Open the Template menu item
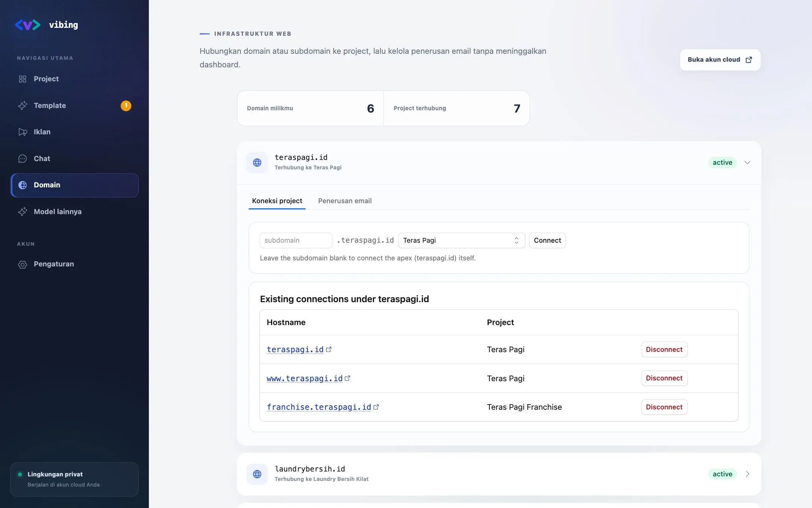Screen dimensions: 812x508 click(74, 106)
